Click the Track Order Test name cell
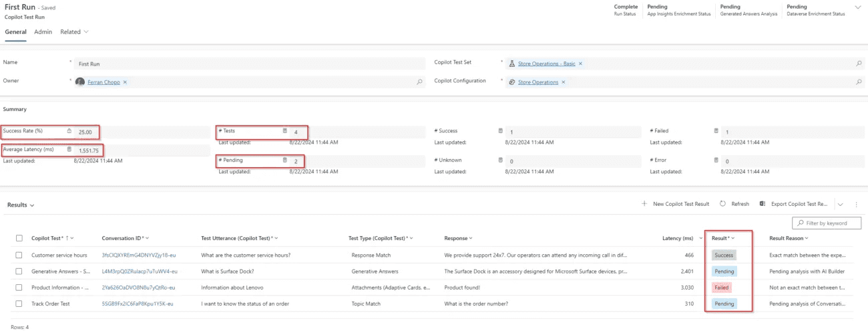The height and width of the screenshot is (331, 868). point(50,304)
